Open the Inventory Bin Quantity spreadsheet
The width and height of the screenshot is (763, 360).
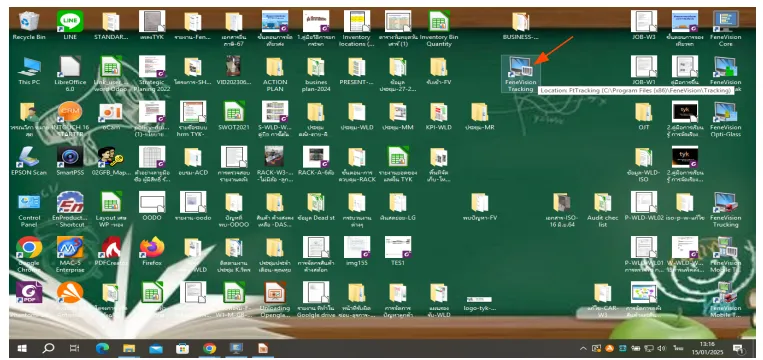tap(438, 28)
